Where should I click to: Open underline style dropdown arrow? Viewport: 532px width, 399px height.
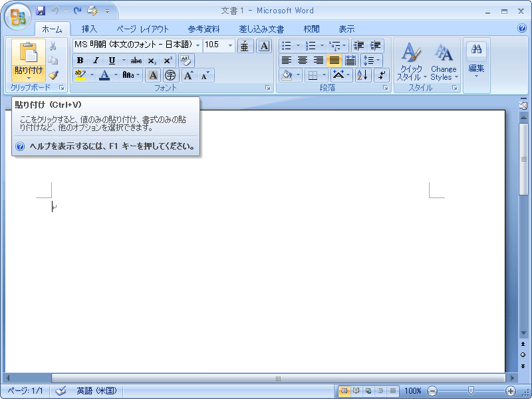pyautogui.click(x=124, y=61)
